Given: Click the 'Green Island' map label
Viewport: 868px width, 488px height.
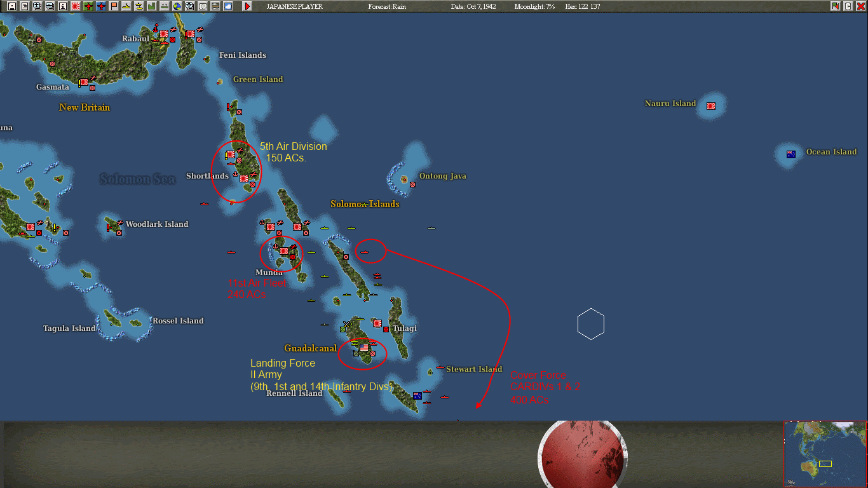Looking at the screenshot, I should coord(258,79).
